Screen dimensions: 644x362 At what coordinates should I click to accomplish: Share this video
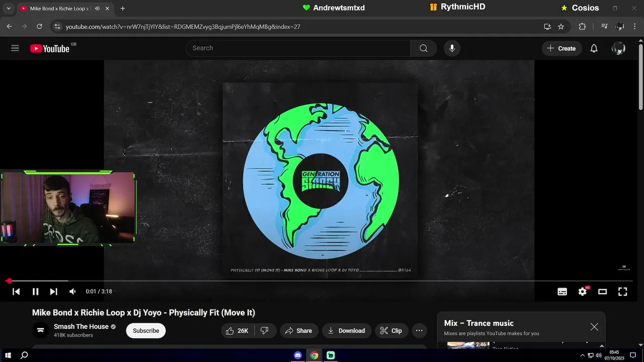point(299,331)
